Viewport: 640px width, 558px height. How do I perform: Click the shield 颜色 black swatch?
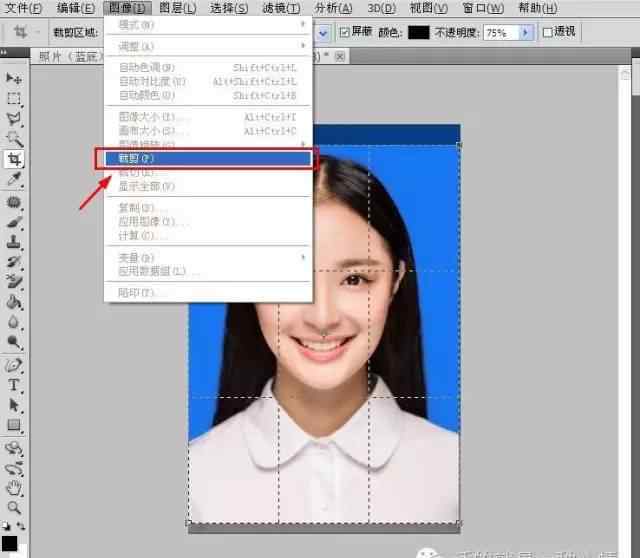(x=419, y=32)
